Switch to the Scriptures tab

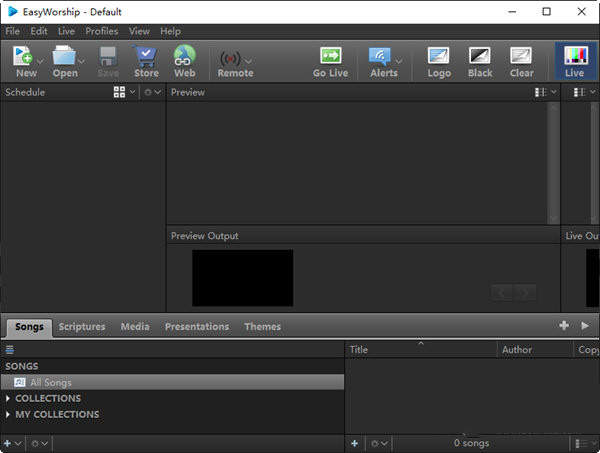(x=82, y=327)
